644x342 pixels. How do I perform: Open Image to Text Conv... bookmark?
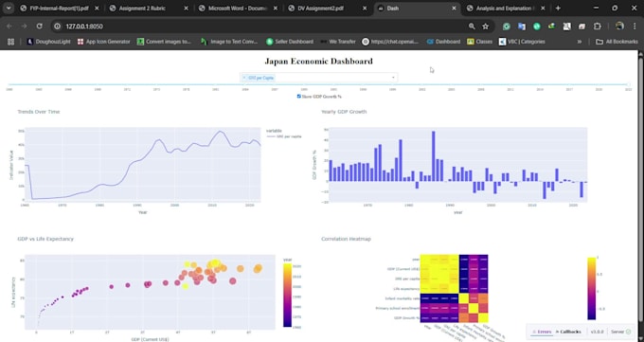point(229,42)
